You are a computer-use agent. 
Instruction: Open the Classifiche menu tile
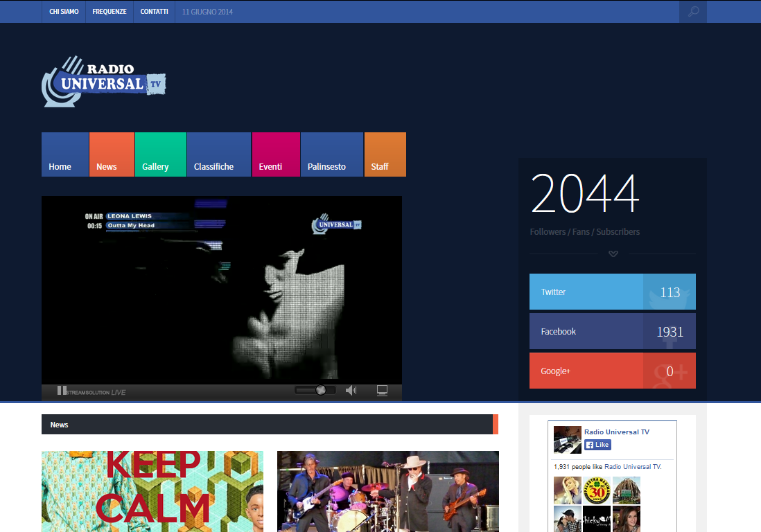coord(218,154)
